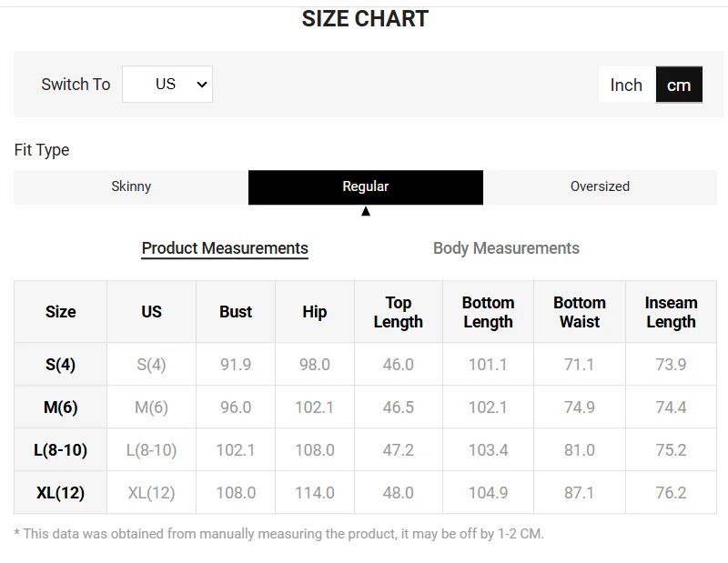
Task: Click the Bust column header
Action: click(x=236, y=312)
